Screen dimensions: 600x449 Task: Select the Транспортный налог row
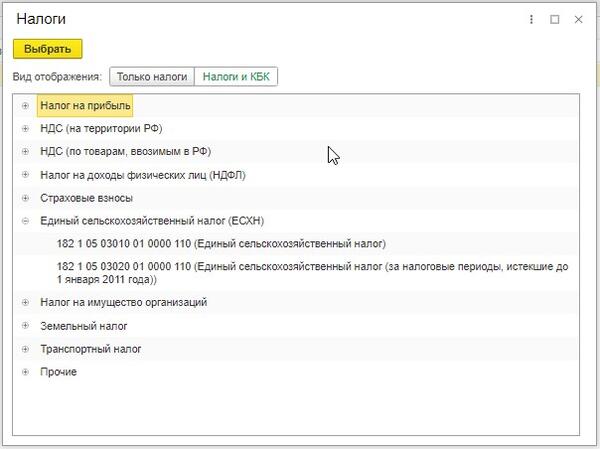(x=91, y=349)
